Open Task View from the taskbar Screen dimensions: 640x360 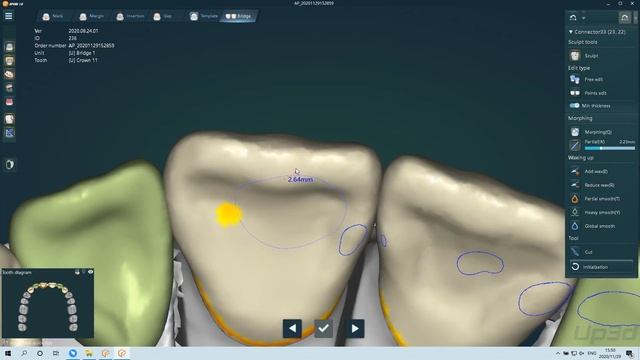pos(56,353)
